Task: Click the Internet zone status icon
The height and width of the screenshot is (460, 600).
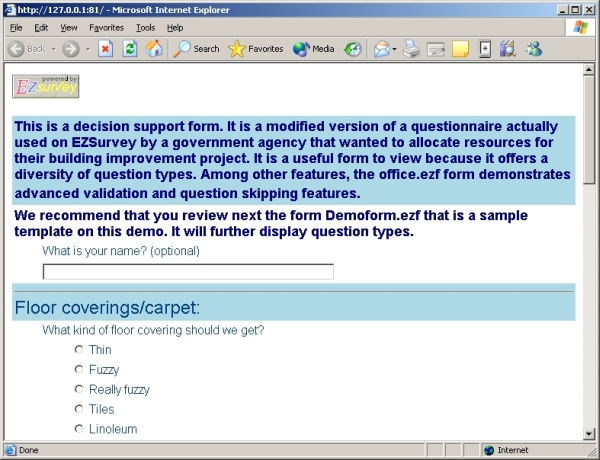Action: point(489,450)
